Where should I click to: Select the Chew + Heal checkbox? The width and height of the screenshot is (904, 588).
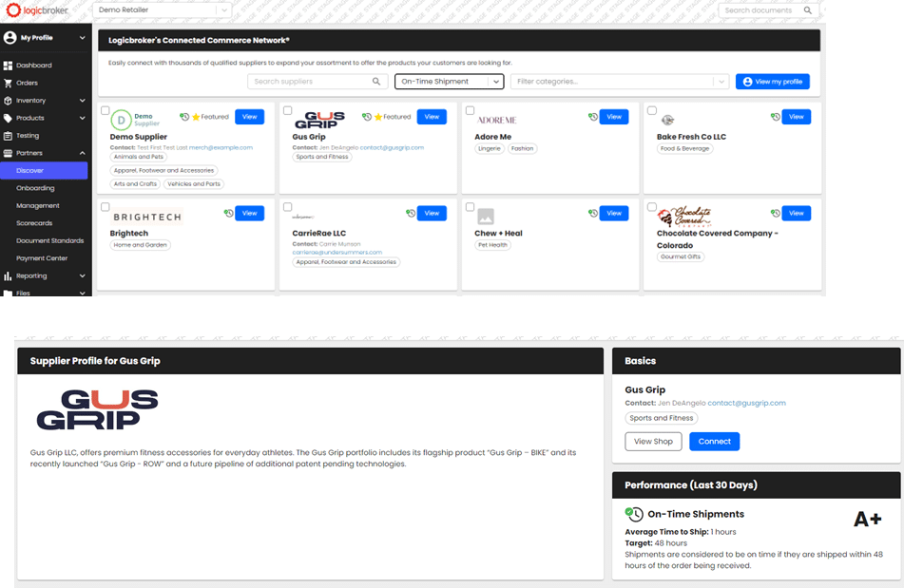coord(470,207)
